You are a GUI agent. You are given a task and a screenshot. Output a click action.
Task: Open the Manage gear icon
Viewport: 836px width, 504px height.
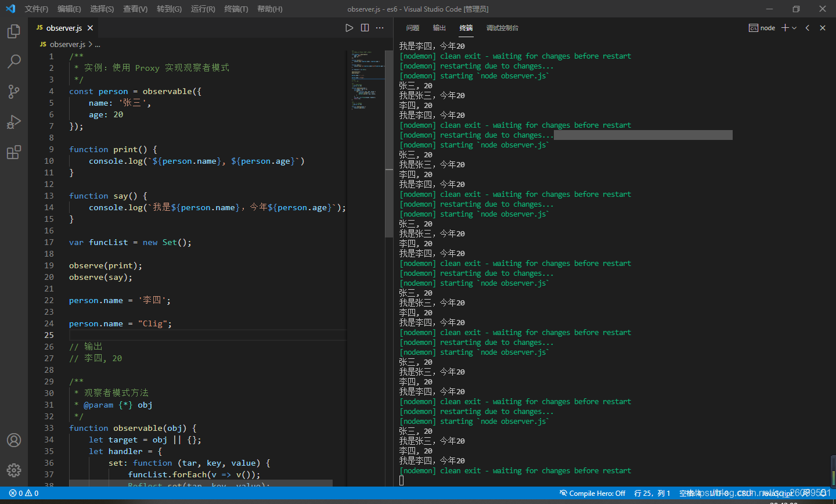click(x=14, y=470)
